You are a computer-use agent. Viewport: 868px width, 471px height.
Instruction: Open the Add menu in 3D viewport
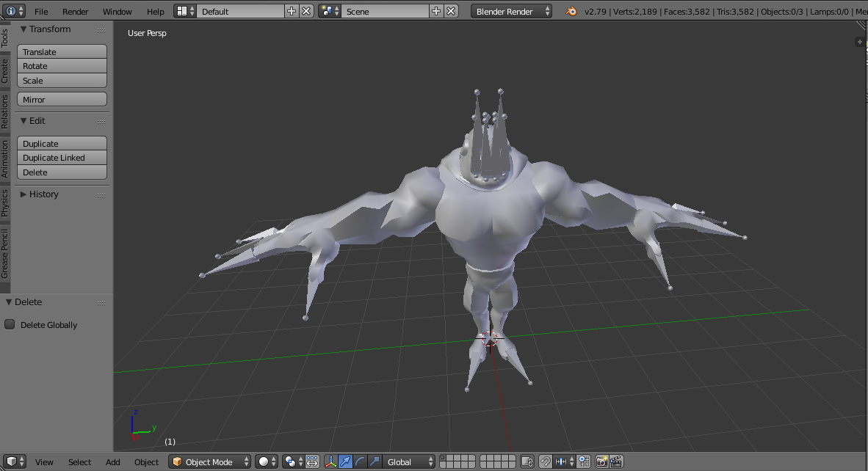click(113, 462)
